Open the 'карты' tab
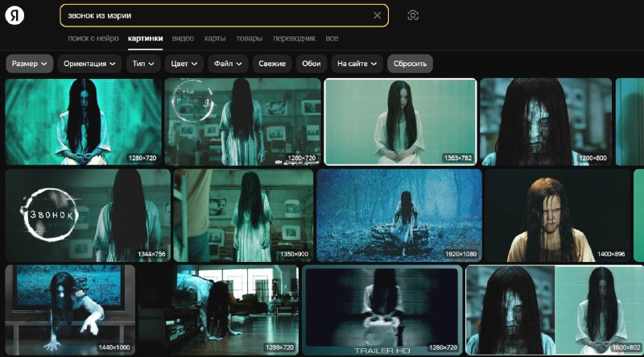Viewport: 644px width, 357px height. 215,38
